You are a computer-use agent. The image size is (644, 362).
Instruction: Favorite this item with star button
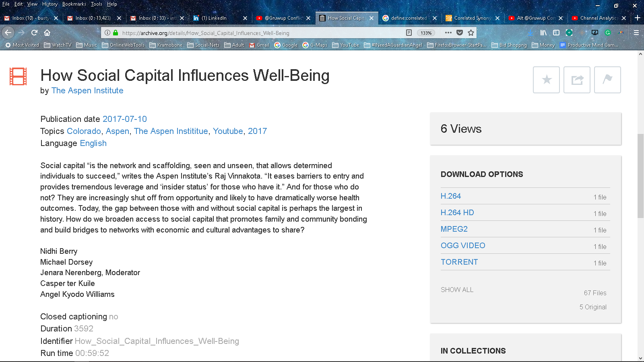pos(546,80)
